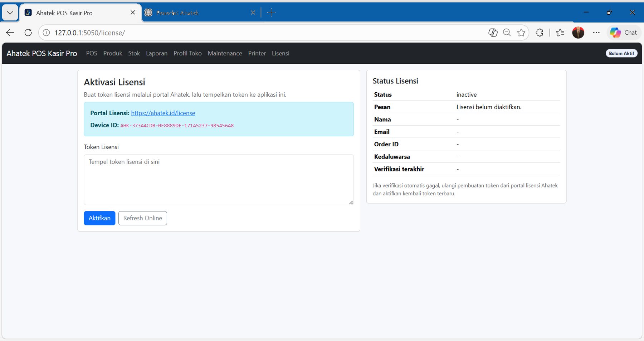Open the Maintenance menu item
644x341 pixels.
click(x=225, y=53)
